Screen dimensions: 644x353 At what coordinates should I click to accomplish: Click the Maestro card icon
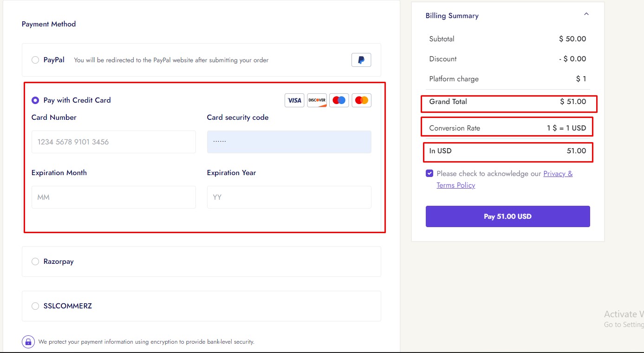(x=339, y=100)
